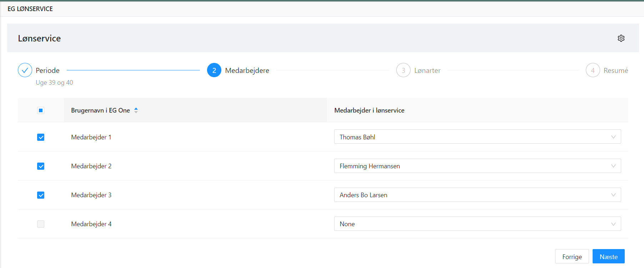Click the Medarbejder 2 name text
This screenshot has height=268, width=644.
91,166
